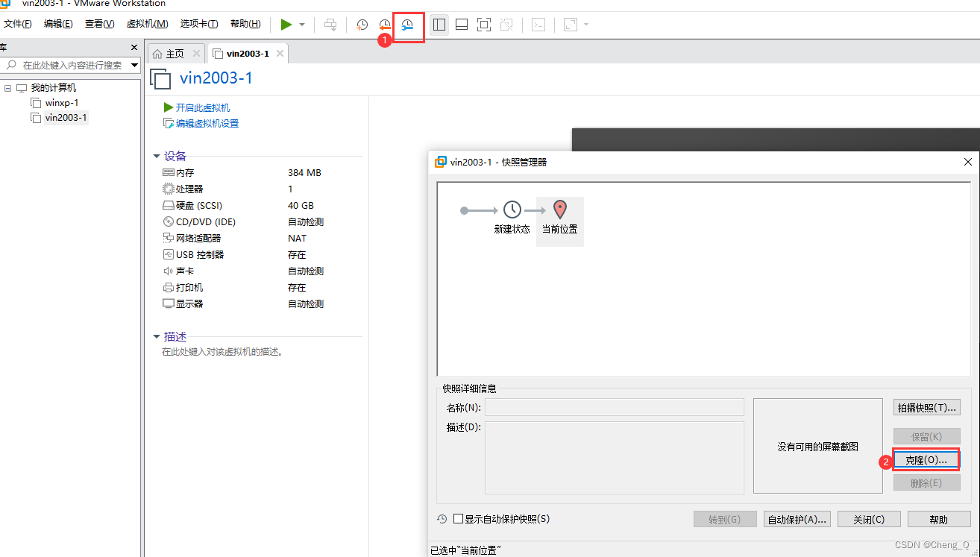
Task: Close the library side panel
Action: [x=134, y=48]
